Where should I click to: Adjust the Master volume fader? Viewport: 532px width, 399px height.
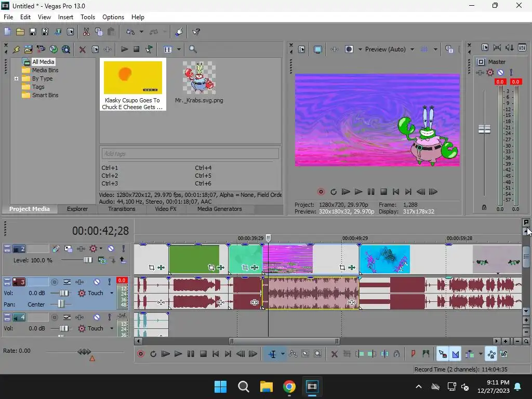pyautogui.click(x=484, y=129)
